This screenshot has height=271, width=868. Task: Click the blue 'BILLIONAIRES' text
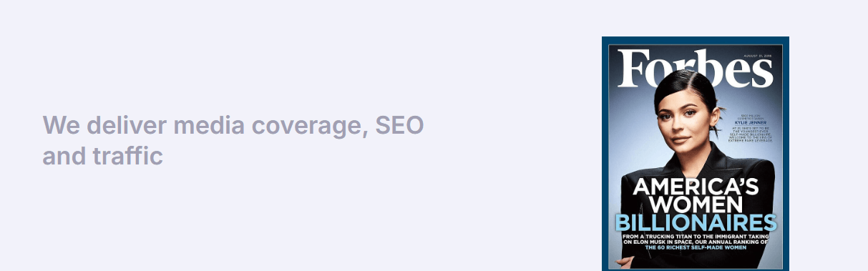[x=696, y=222]
